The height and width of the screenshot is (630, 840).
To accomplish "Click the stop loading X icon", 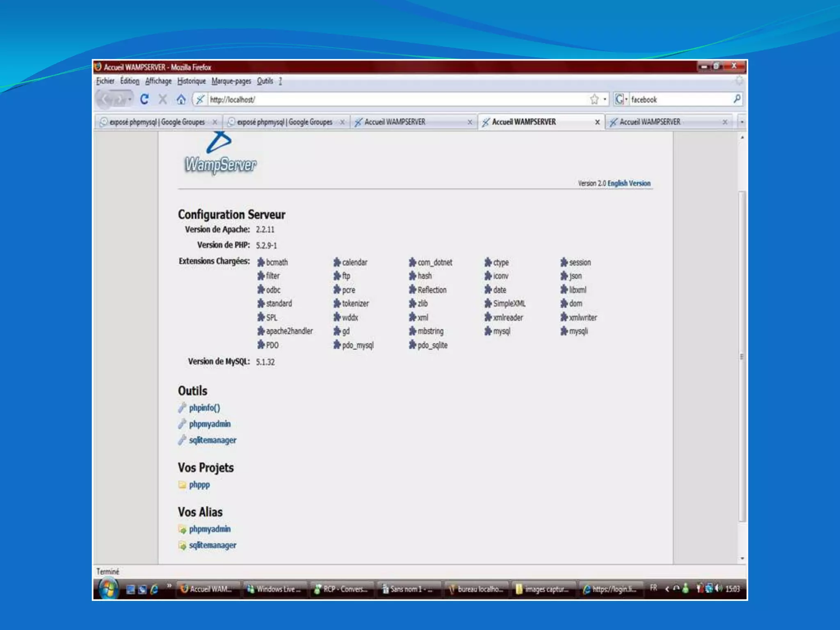I will [x=163, y=99].
